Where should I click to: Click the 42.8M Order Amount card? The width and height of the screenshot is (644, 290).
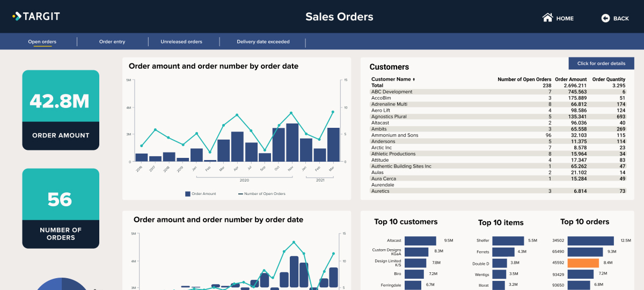(61, 110)
